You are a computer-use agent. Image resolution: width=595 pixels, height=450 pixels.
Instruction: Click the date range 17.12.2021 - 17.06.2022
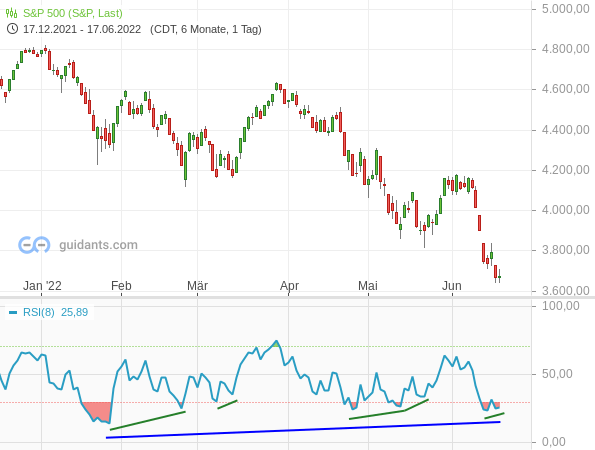pyautogui.click(x=82, y=29)
